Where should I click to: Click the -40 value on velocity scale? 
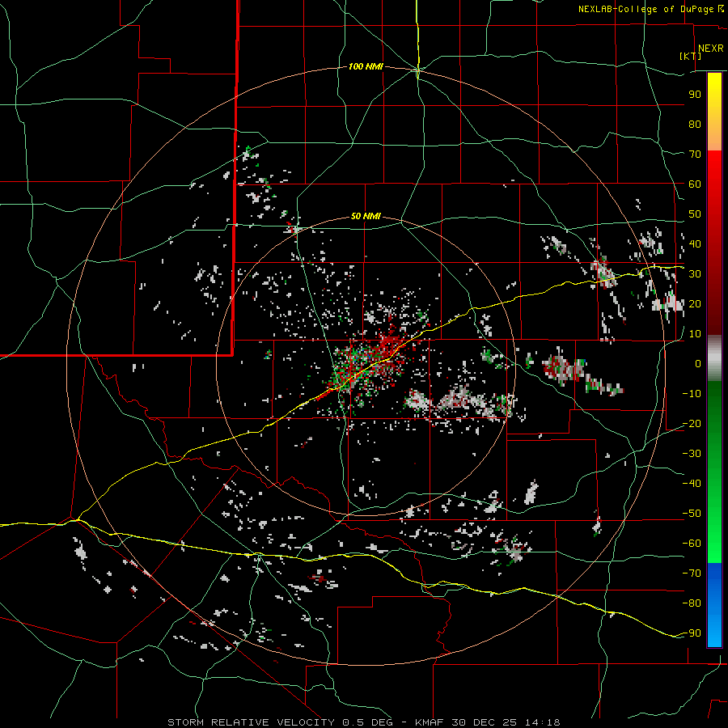pos(692,484)
